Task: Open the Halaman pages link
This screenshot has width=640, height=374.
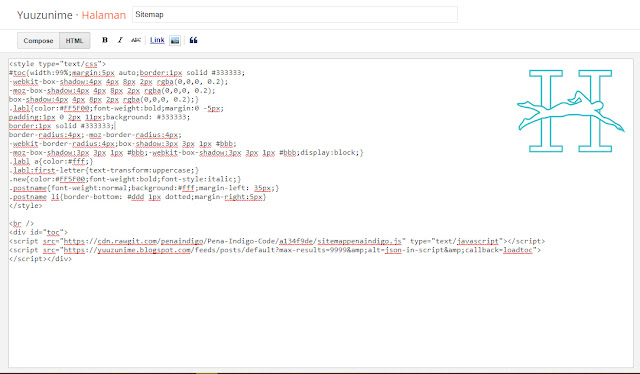Action: 104,15
